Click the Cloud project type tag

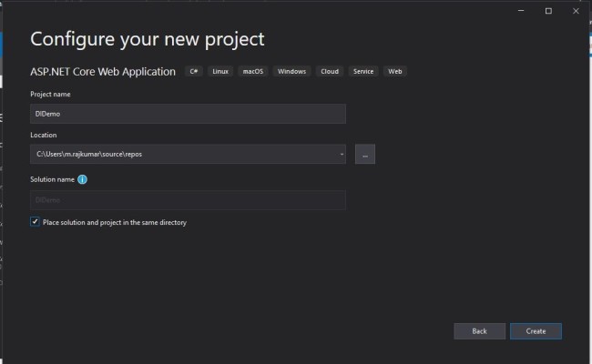[x=330, y=71]
